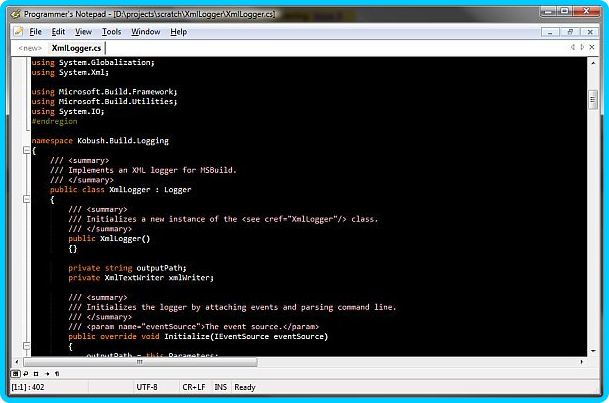The image size is (609, 403).
Task: Click the #endregion directive
Action: [x=54, y=121]
